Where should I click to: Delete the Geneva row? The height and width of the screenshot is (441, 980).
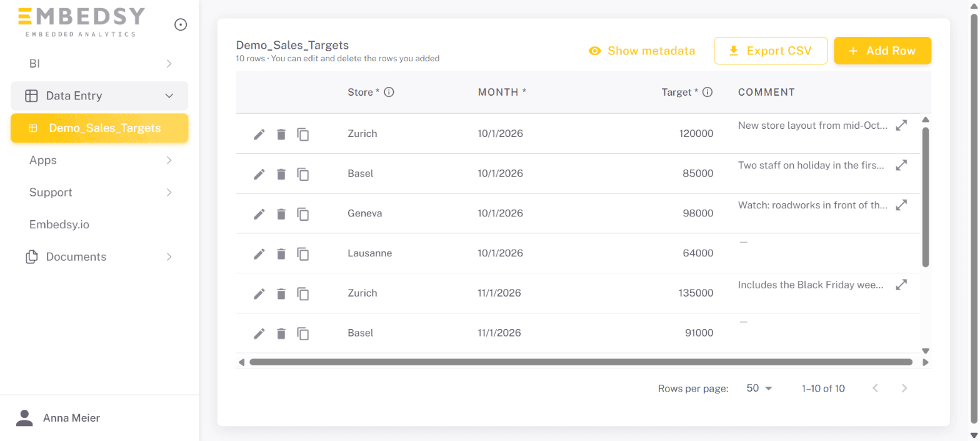[x=281, y=214]
